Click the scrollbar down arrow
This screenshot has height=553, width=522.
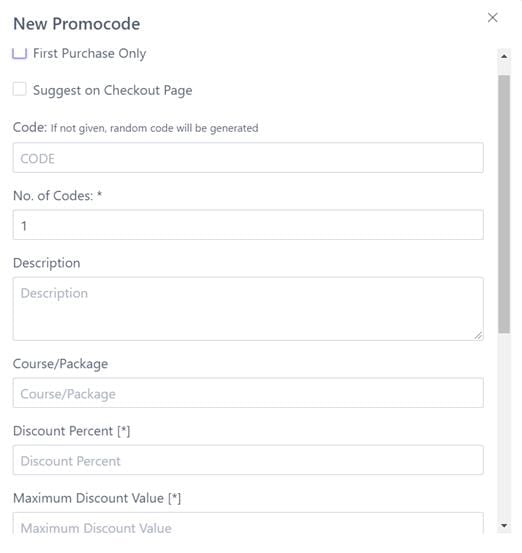point(504,525)
